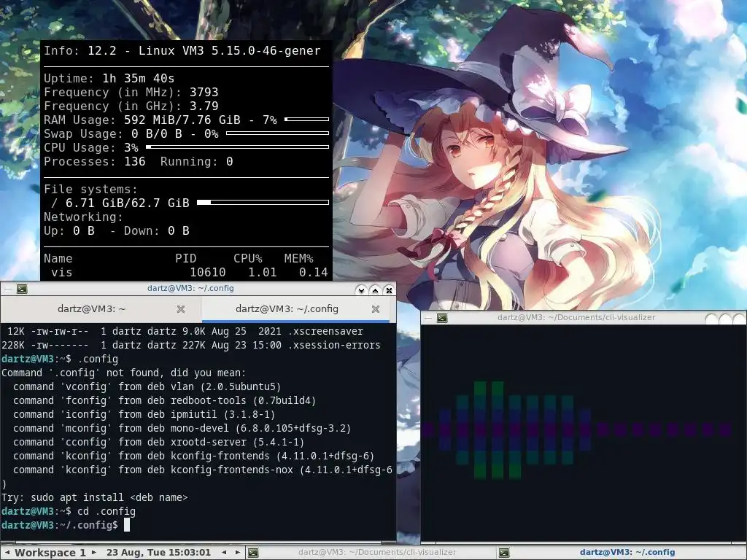This screenshot has width=747, height=560.
Task: Cycle to the next window with the taskbar arrow
Action: (238, 553)
